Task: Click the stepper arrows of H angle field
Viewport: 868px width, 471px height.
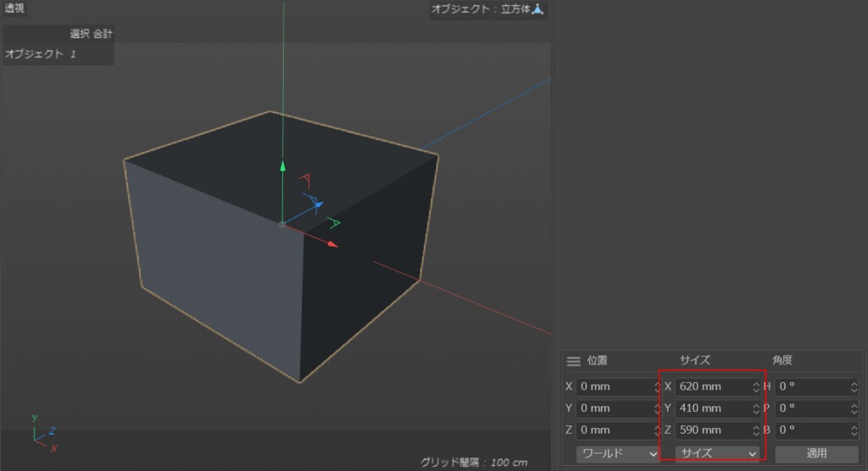Action: point(854,387)
